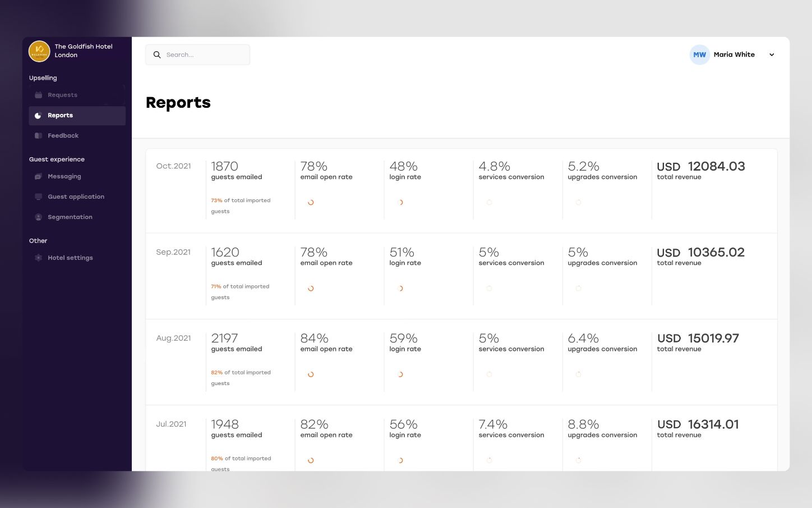Click 73% of total imported guests

[241, 206]
